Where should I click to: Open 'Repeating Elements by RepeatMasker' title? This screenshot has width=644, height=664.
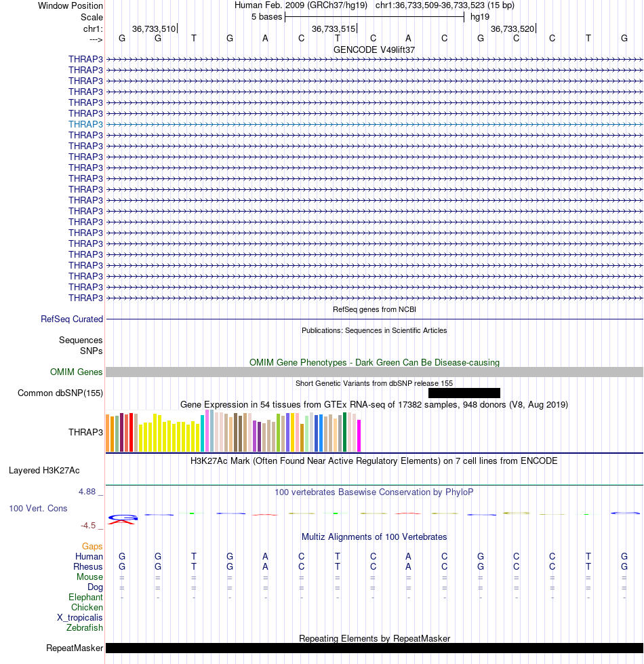pos(374,639)
